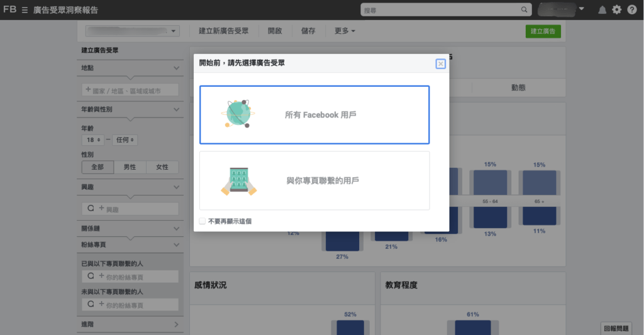Screen dimensions: 644x335
Task: Collapse the 粉絲專頁 section chevron
Action: point(176,245)
